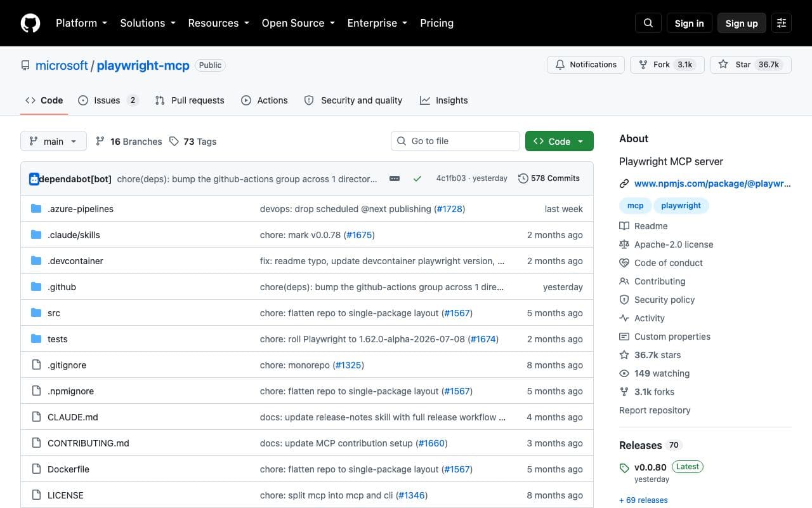Fork the repository using Fork button
This screenshot has width=812, height=508.
[x=667, y=65]
